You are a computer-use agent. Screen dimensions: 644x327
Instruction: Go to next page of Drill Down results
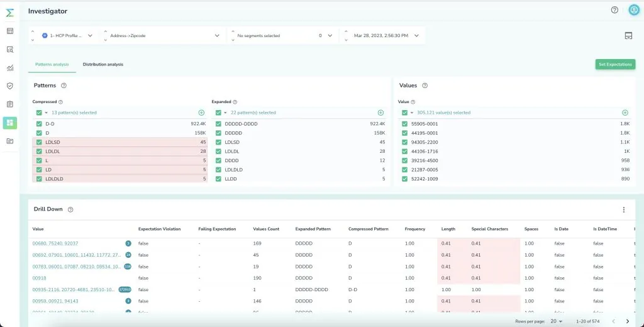(627, 321)
